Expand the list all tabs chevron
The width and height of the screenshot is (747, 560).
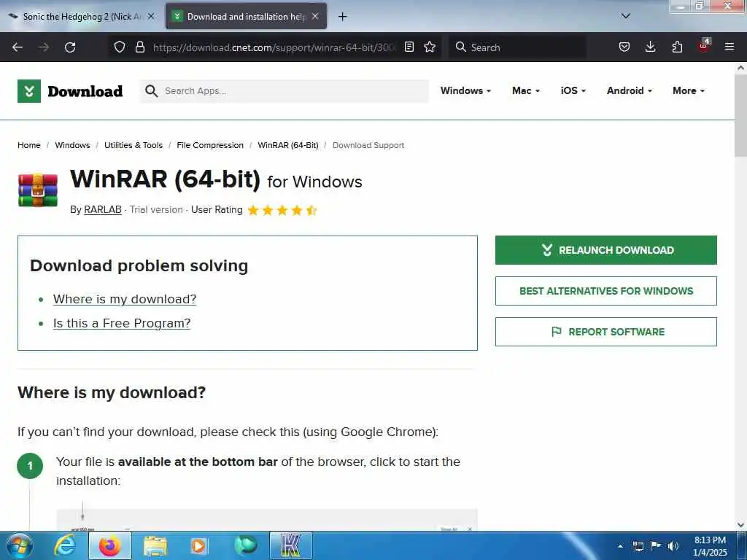pos(626,16)
